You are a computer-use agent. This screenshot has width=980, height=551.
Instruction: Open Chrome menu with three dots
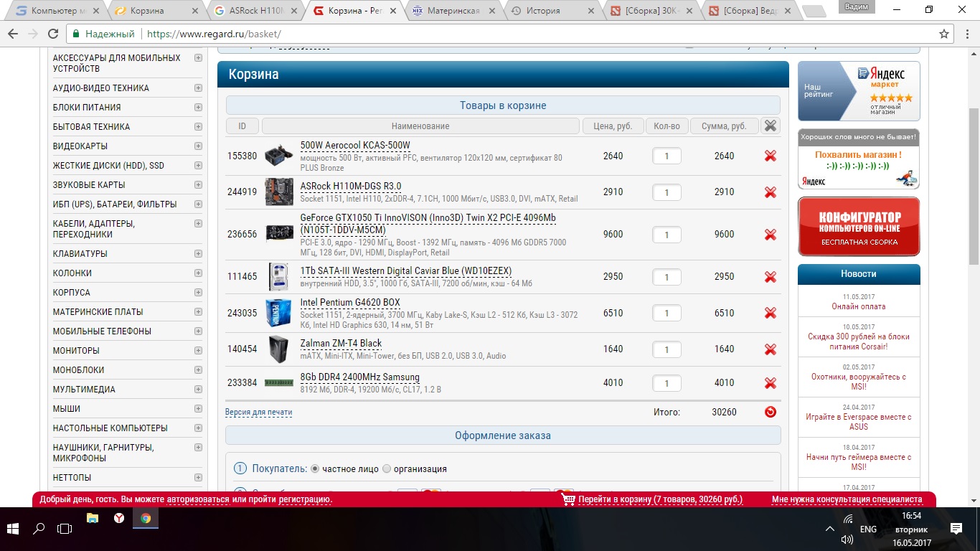pyautogui.click(x=967, y=34)
